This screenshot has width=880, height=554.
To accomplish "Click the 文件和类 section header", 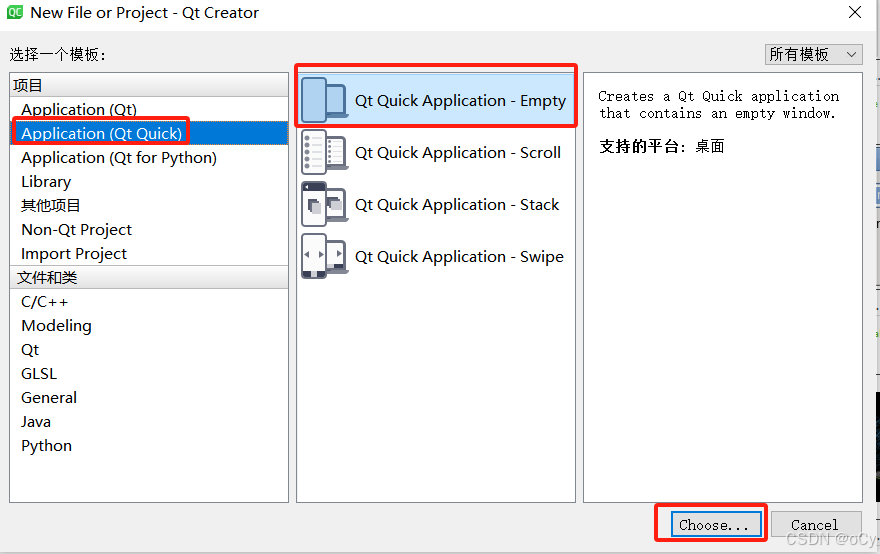I will 149,277.
